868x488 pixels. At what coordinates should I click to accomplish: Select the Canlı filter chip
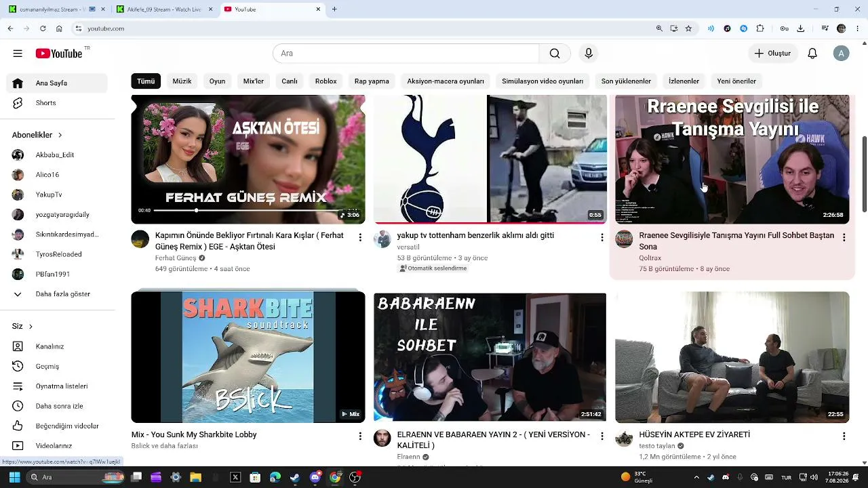(x=290, y=81)
